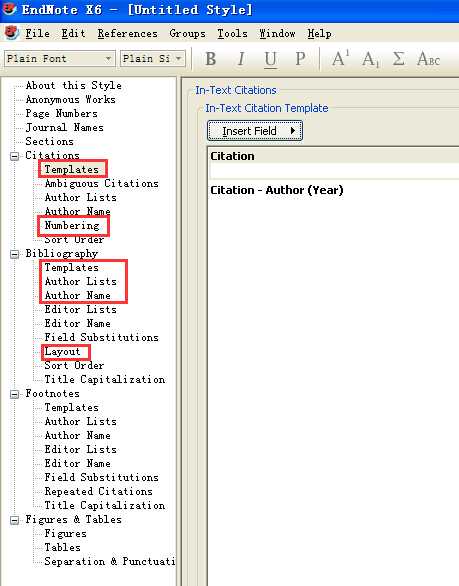Collapse the Bibliography tree node

14,254
